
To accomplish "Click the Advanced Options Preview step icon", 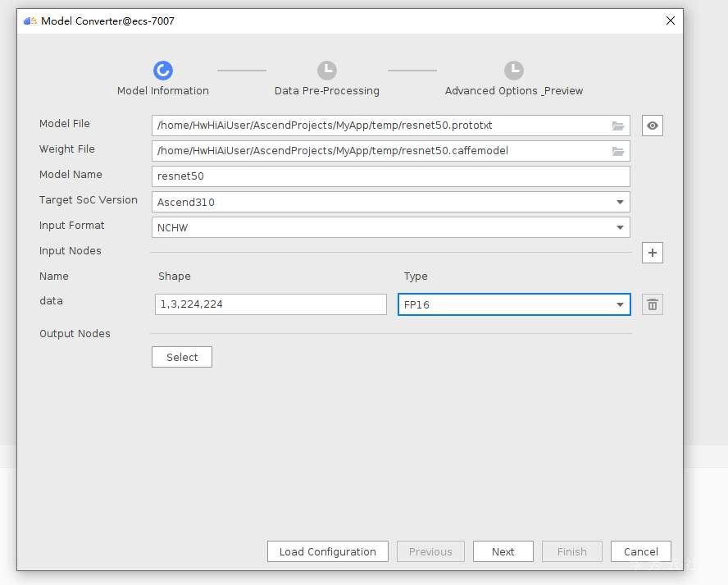I will pyautogui.click(x=513, y=71).
